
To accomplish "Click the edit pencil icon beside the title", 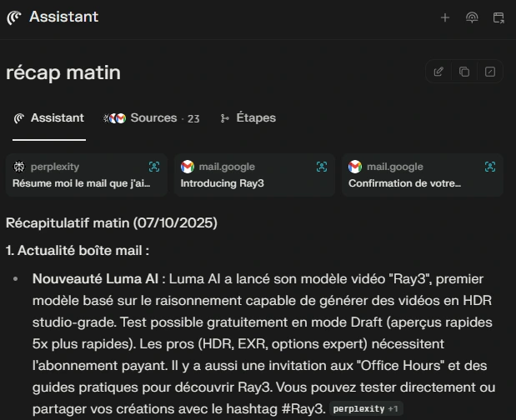I will [x=438, y=72].
